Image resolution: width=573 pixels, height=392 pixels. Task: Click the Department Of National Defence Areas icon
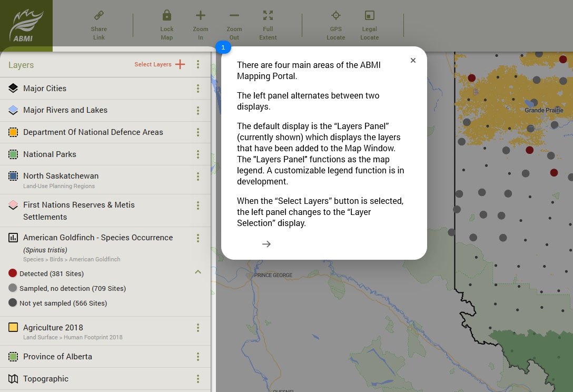[x=13, y=132]
